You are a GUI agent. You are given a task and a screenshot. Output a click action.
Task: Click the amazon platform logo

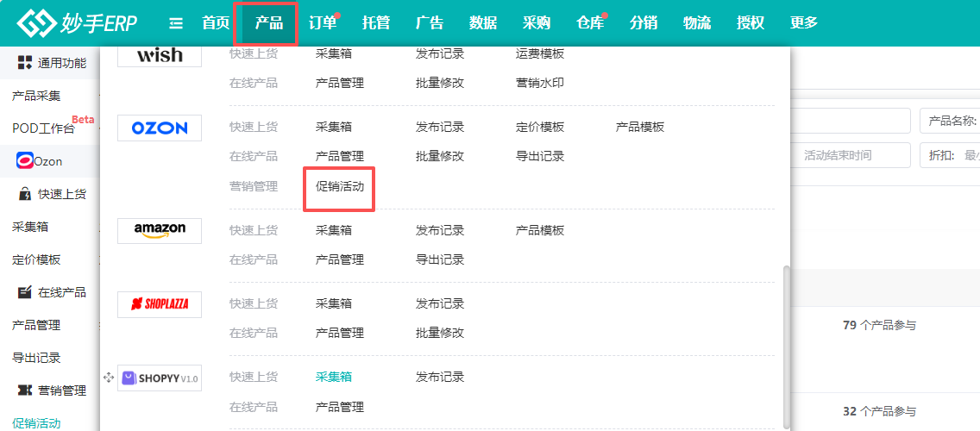point(160,230)
